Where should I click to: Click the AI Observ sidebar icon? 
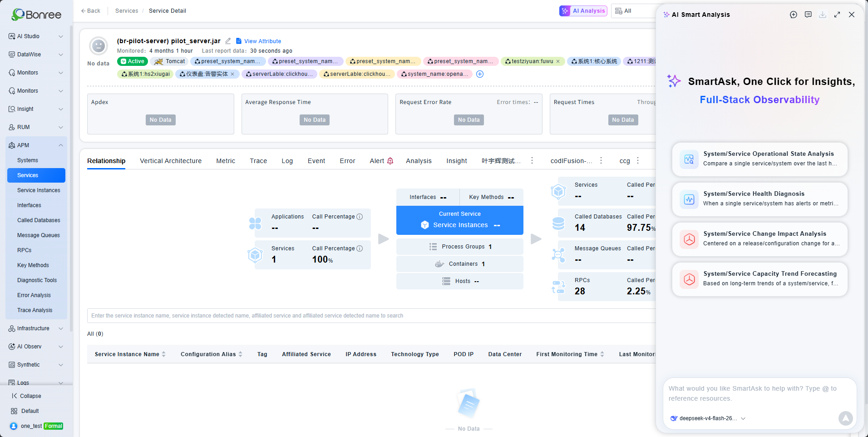click(x=12, y=347)
